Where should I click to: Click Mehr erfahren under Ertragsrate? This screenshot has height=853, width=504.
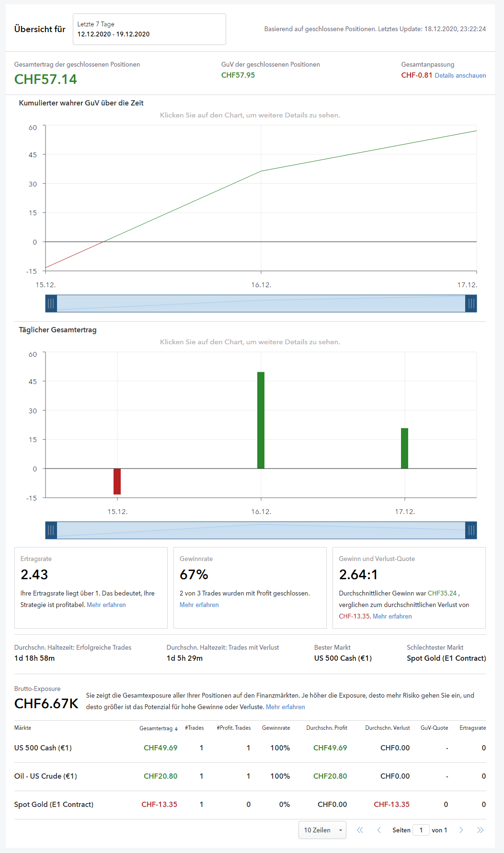pos(106,605)
